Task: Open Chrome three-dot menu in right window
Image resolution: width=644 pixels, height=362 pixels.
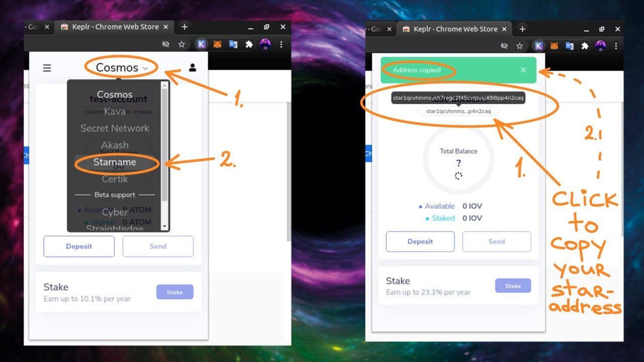Action: point(616,46)
